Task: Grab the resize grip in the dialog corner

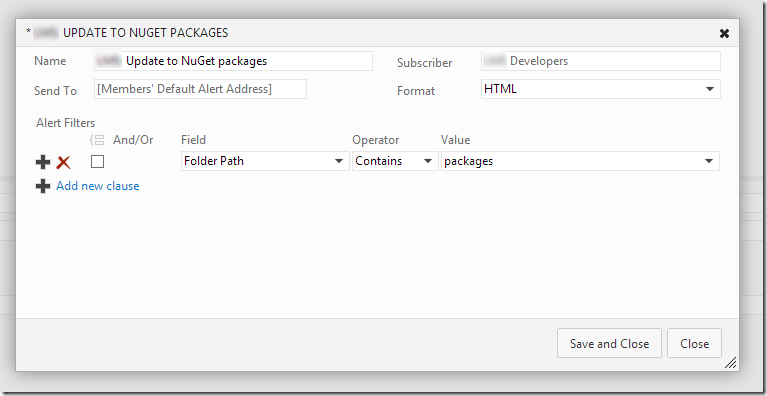Action: pos(730,362)
